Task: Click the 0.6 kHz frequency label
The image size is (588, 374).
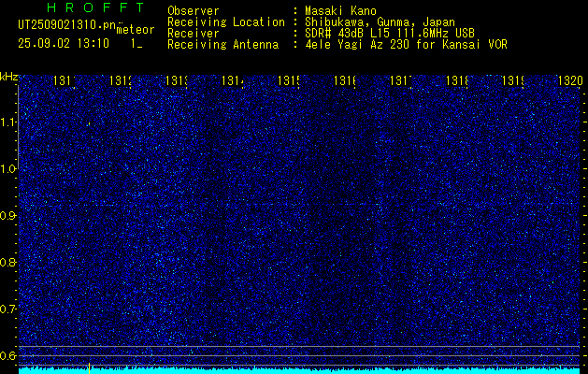Action: tap(8, 355)
